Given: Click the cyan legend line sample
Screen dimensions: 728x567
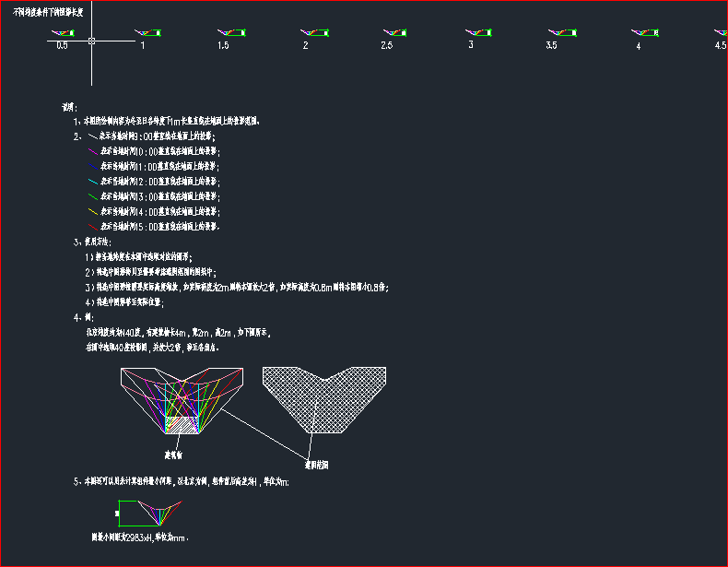Looking at the screenshot, I should (91, 182).
